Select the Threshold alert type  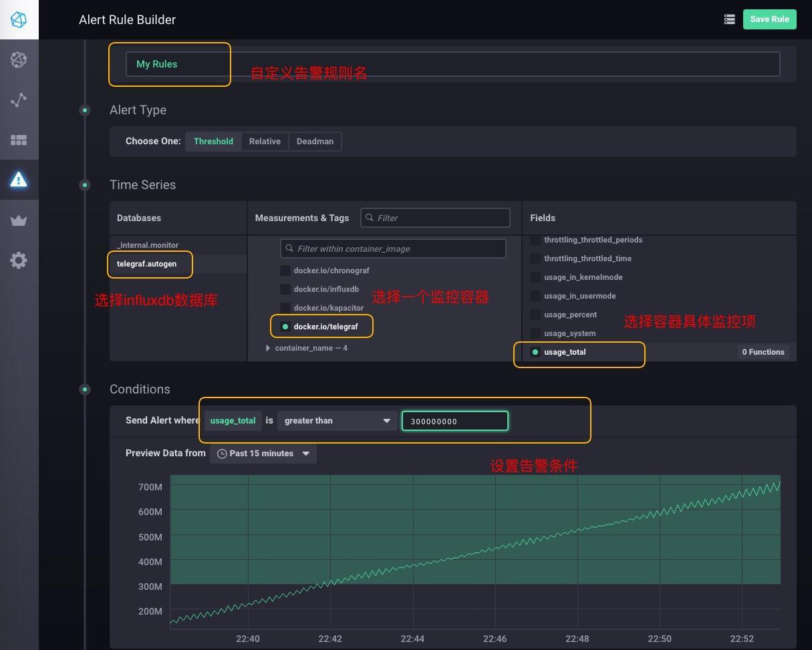coord(213,141)
